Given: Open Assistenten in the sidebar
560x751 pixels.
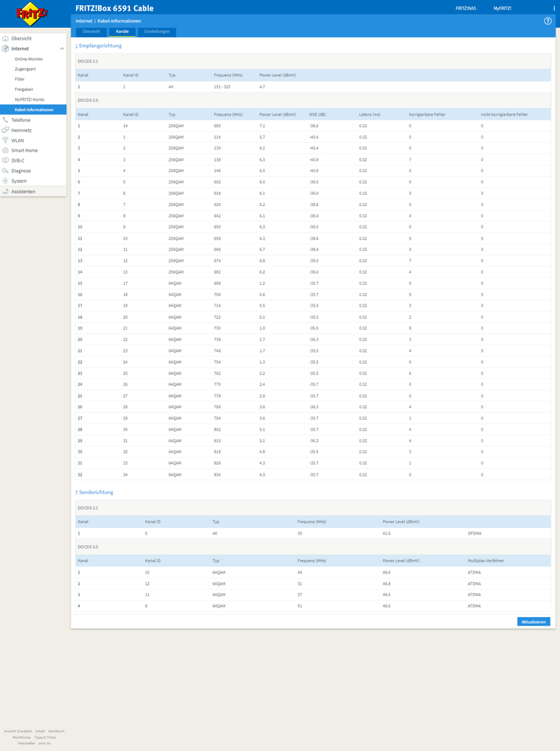Looking at the screenshot, I should 23,192.
